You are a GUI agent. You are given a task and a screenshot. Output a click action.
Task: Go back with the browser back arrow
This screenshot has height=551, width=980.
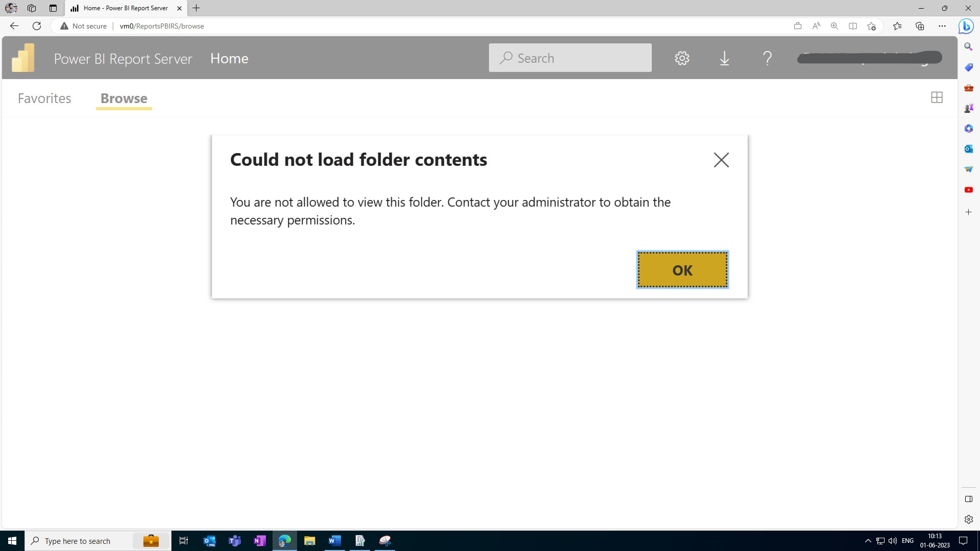point(14,26)
